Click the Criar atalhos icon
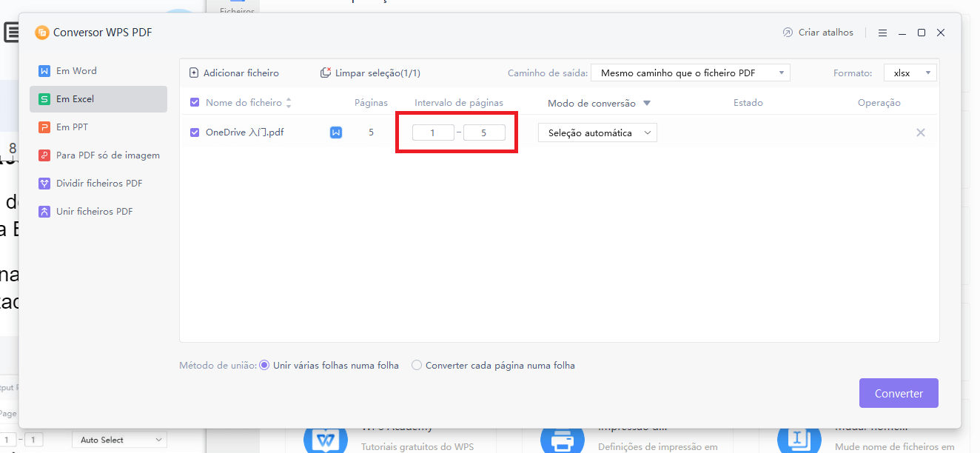Screen dimensions: 980x453 coord(786,32)
